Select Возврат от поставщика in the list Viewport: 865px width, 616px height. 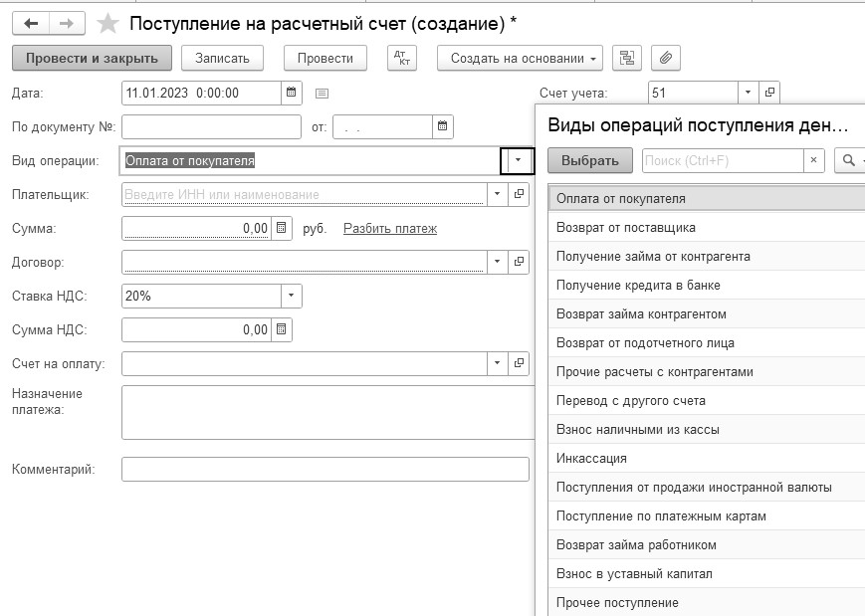point(707,227)
